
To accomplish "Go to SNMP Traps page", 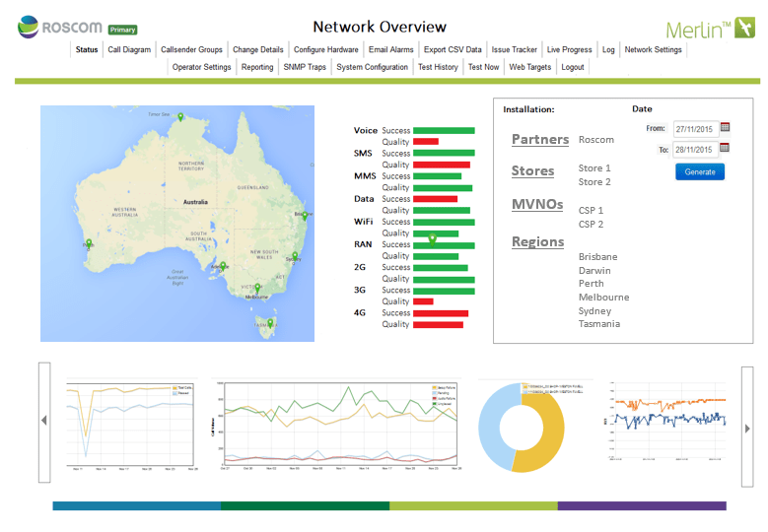I will 305,67.
